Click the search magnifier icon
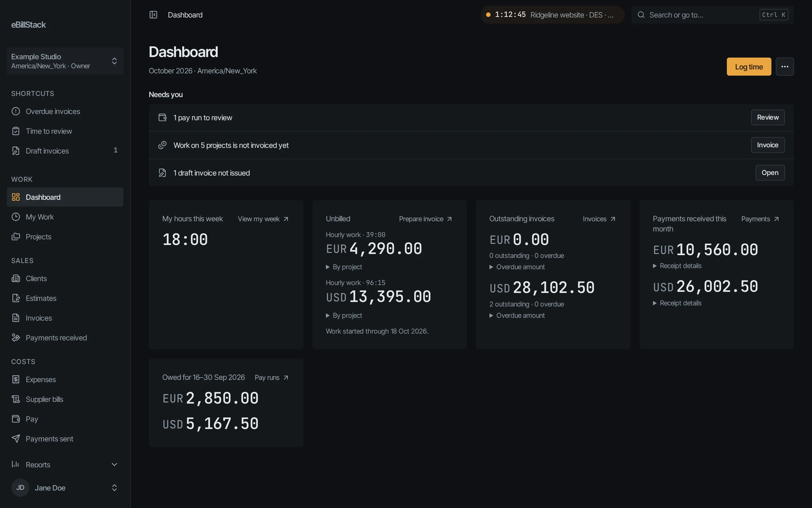 pyautogui.click(x=641, y=15)
